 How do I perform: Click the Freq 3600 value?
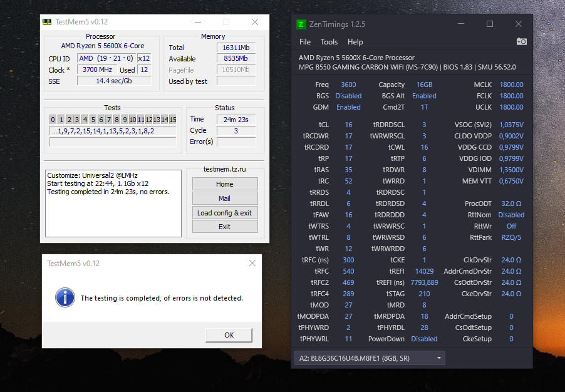pos(348,85)
